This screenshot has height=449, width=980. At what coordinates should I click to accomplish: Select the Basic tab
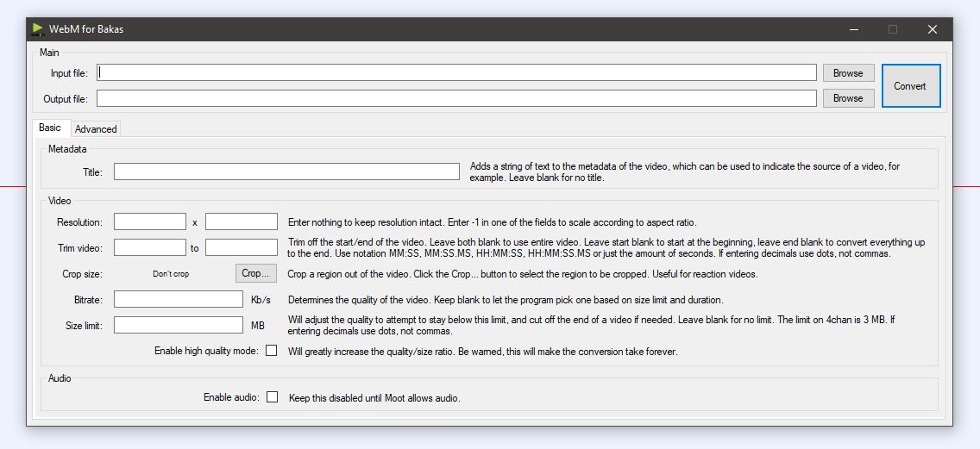point(50,128)
